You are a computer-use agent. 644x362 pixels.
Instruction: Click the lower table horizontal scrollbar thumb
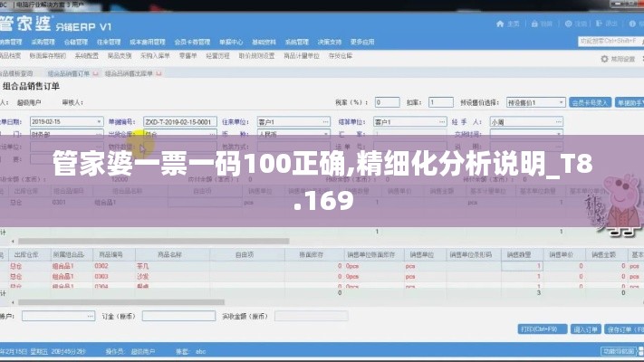click(121, 302)
